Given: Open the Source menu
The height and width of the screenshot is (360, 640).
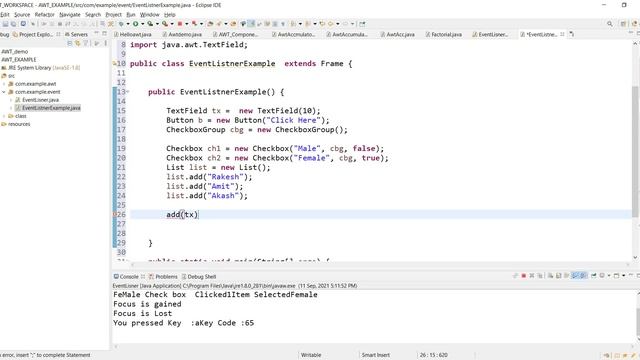Looking at the screenshot, I should [22, 14].
